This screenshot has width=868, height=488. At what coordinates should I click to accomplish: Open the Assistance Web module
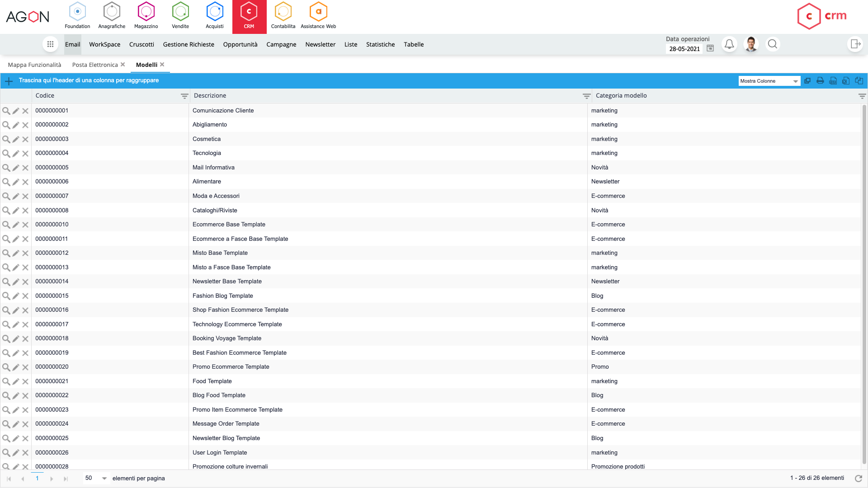[x=318, y=16]
